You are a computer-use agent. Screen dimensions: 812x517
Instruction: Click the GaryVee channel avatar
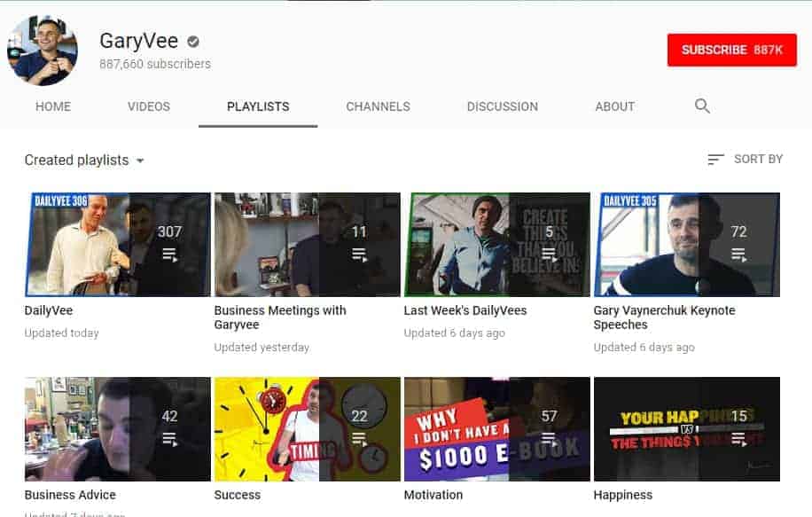43,51
